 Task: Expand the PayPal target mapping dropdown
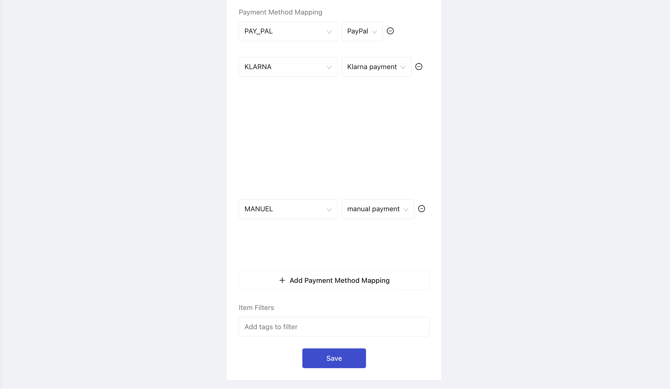(x=362, y=31)
